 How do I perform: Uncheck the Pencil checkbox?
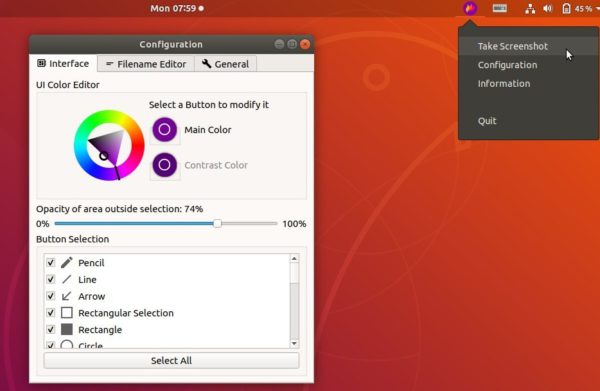[51, 263]
